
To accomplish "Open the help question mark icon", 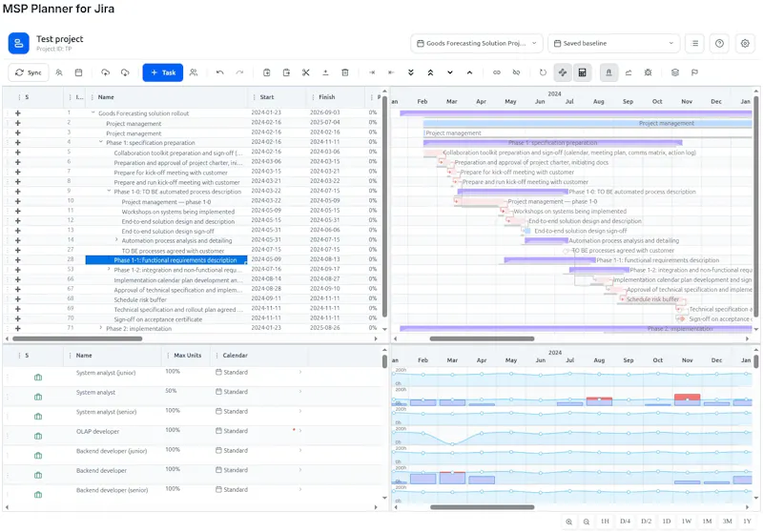I will click(x=719, y=43).
